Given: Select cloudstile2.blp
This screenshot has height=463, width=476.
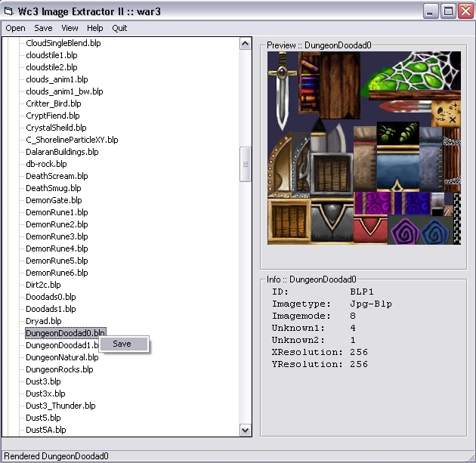Looking at the screenshot, I should pos(51,67).
